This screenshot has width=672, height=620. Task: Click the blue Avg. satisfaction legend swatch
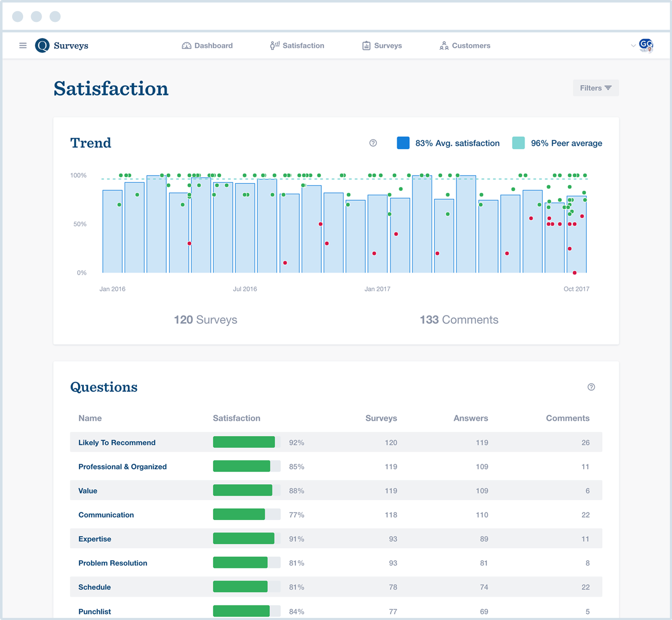[403, 143]
